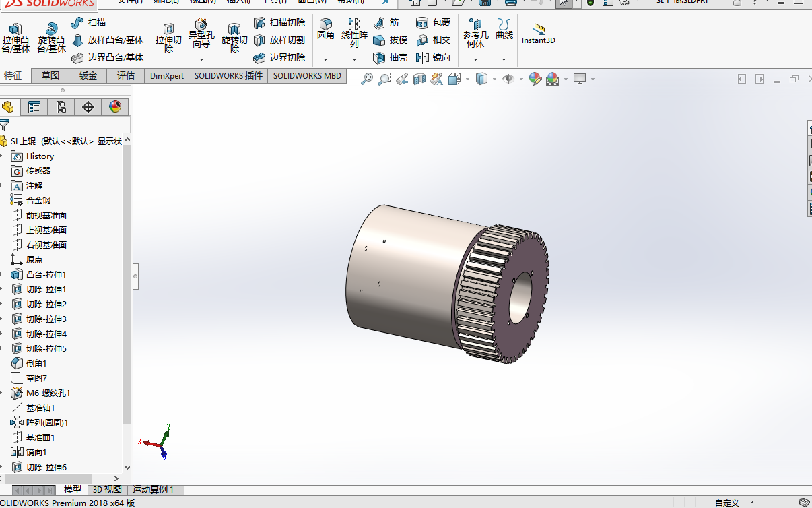This screenshot has width=812, height=508.
Task: Open the ConfigurationManager tab icon
Action: (61, 107)
